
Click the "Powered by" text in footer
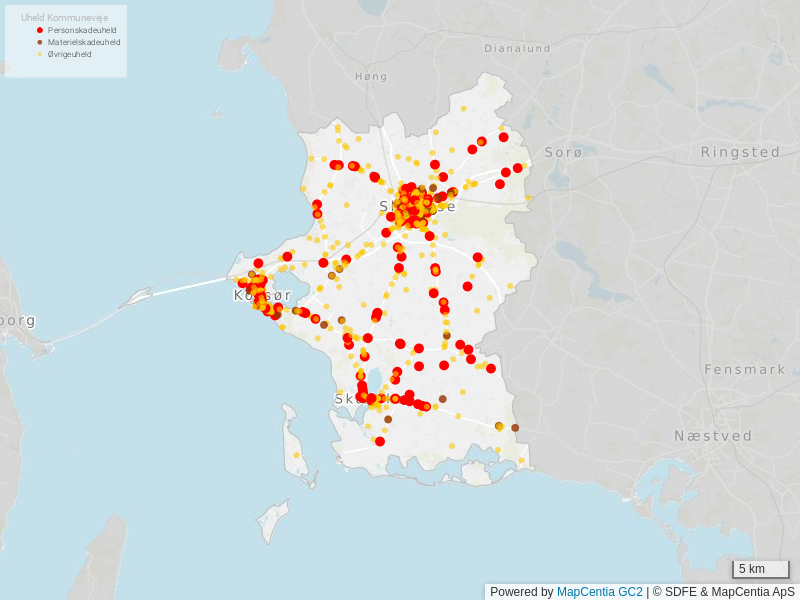pyautogui.click(x=521, y=592)
